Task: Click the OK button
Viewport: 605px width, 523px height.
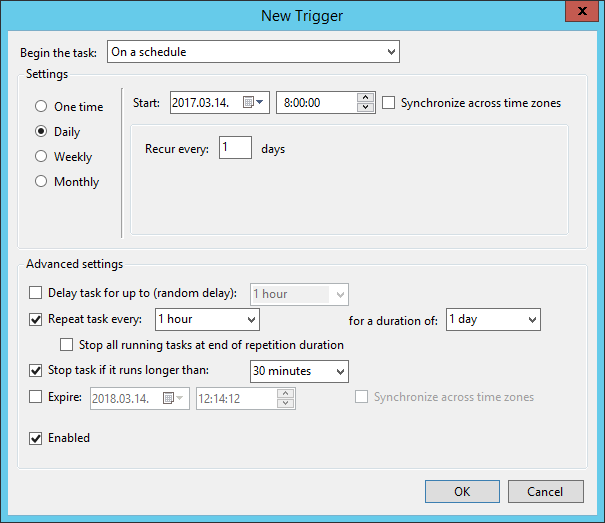Action: pyautogui.click(x=461, y=491)
